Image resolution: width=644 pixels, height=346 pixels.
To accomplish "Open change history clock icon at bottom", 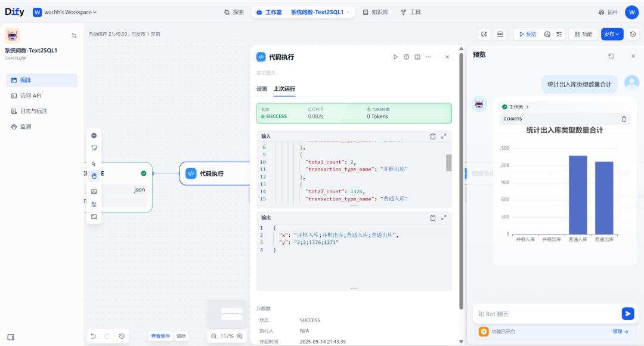I will (x=122, y=336).
